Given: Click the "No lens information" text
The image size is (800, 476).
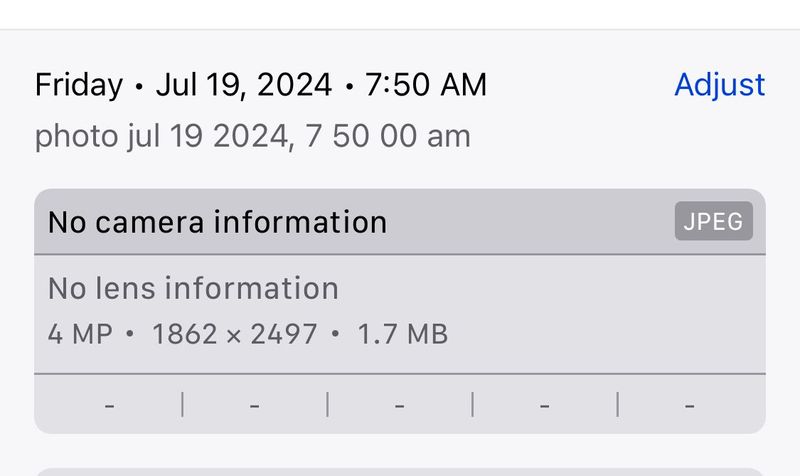Looking at the screenshot, I should point(193,289).
